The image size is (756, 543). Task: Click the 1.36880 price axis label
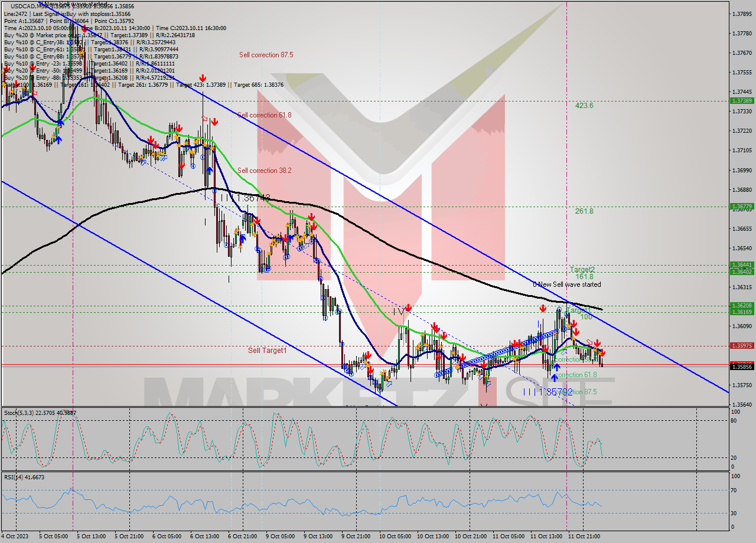(x=742, y=189)
